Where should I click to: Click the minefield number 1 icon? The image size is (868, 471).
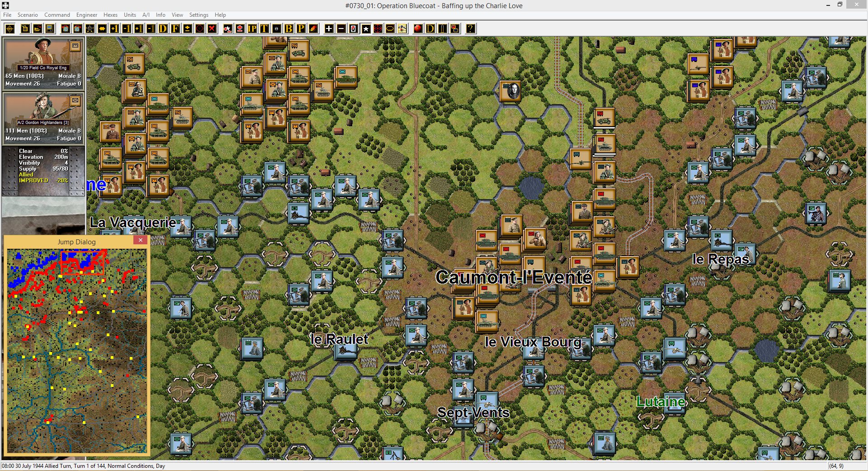pos(276,29)
